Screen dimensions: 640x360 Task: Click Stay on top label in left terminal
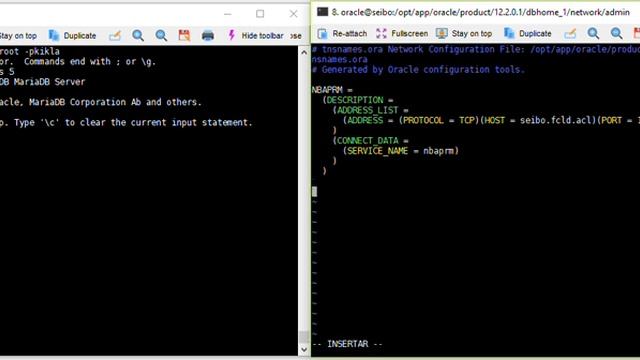[x=18, y=36]
